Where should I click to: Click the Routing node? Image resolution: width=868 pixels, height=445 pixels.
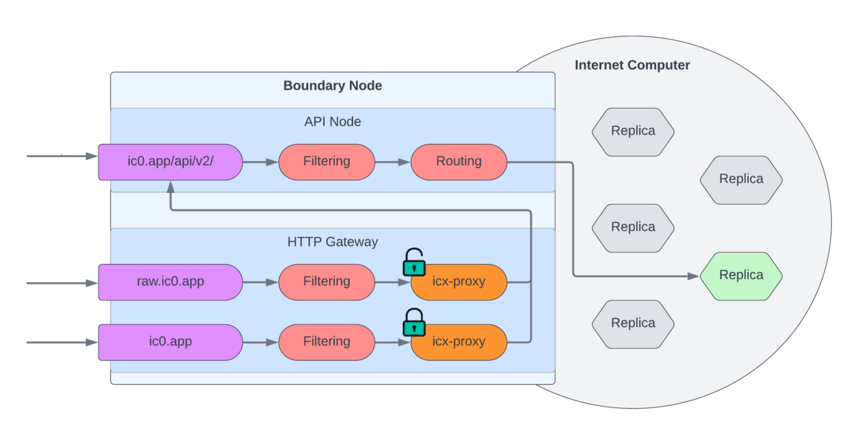pos(459,161)
